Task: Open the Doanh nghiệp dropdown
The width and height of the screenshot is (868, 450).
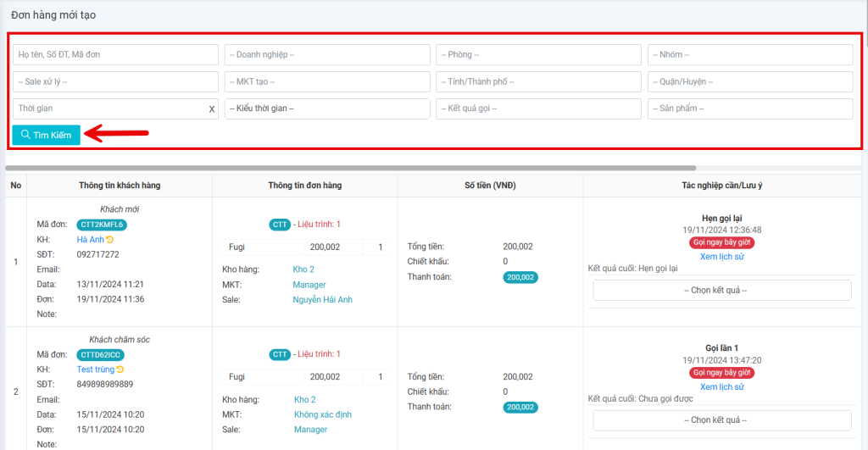Action: pyautogui.click(x=327, y=55)
